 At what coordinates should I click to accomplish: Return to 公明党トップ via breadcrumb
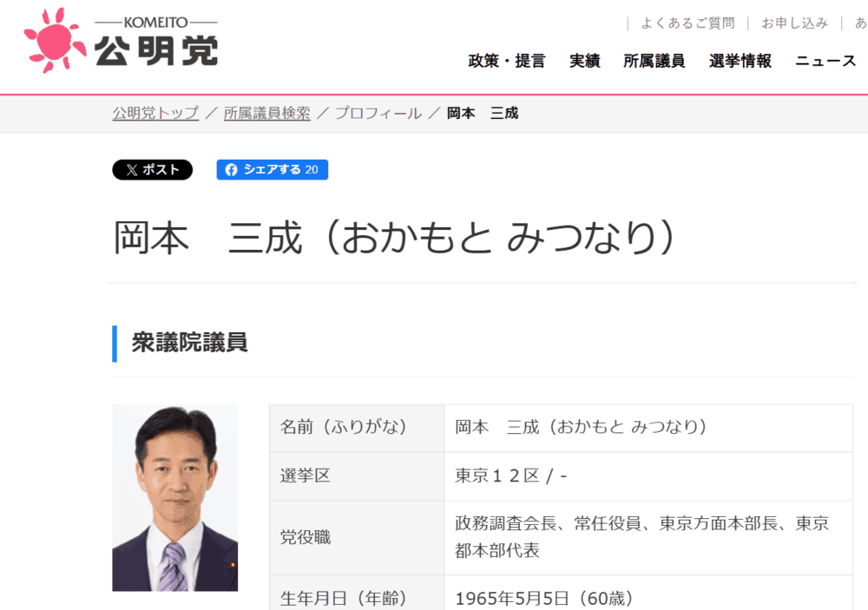click(x=155, y=113)
